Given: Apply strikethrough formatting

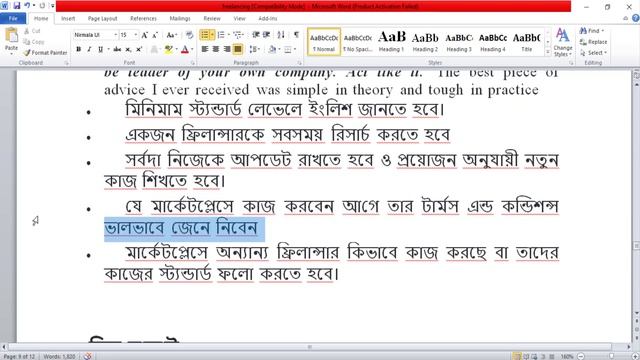Looking at the screenshot, I should point(117,49).
